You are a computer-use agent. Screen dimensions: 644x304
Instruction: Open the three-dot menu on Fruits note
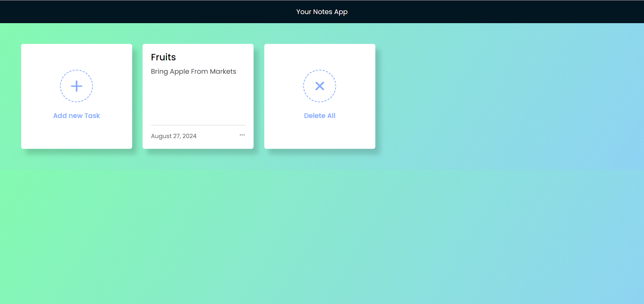(242, 135)
